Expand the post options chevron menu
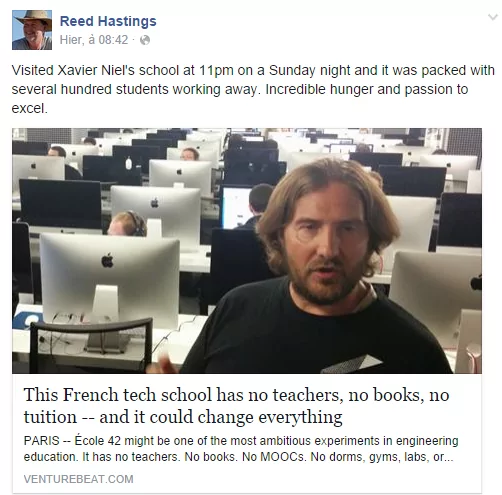Image resolution: width=502 pixels, height=495 pixels. (493, 17)
